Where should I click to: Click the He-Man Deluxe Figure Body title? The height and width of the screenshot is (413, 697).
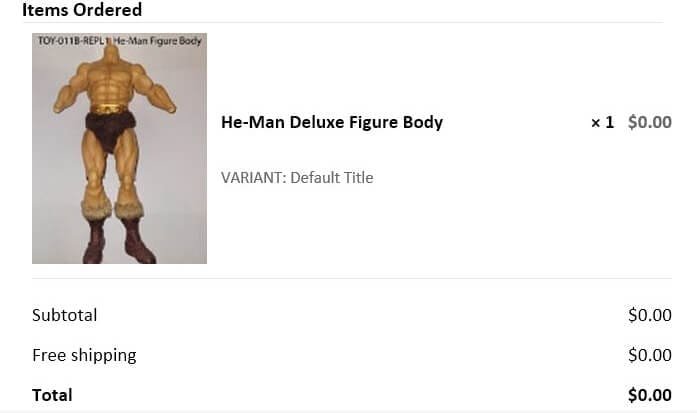332,122
